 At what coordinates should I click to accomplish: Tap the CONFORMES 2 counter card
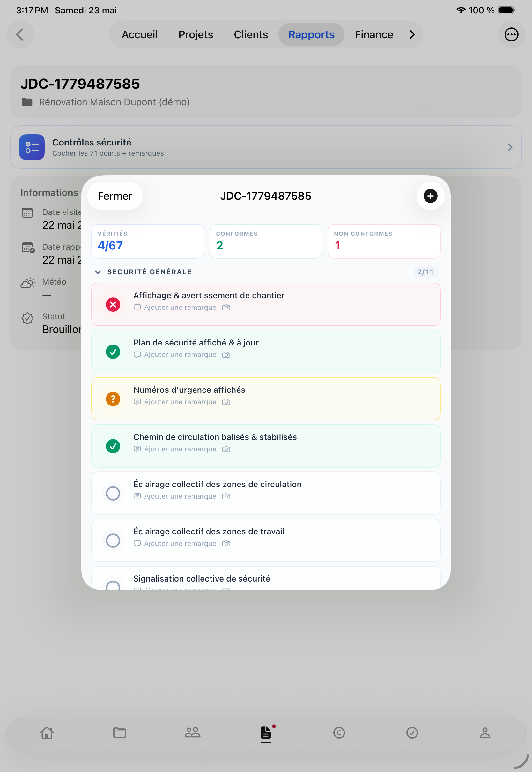[x=266, y=241]
